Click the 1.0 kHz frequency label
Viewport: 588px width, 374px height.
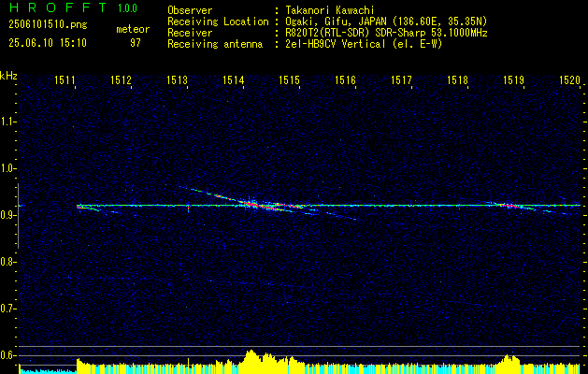click(7, 168)
